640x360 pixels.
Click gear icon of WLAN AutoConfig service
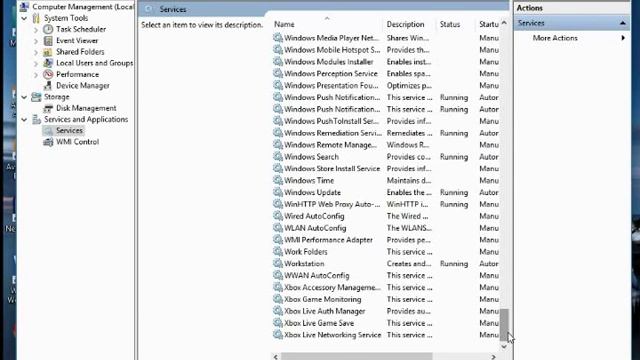pyautogui.click(x=278, y=228)
